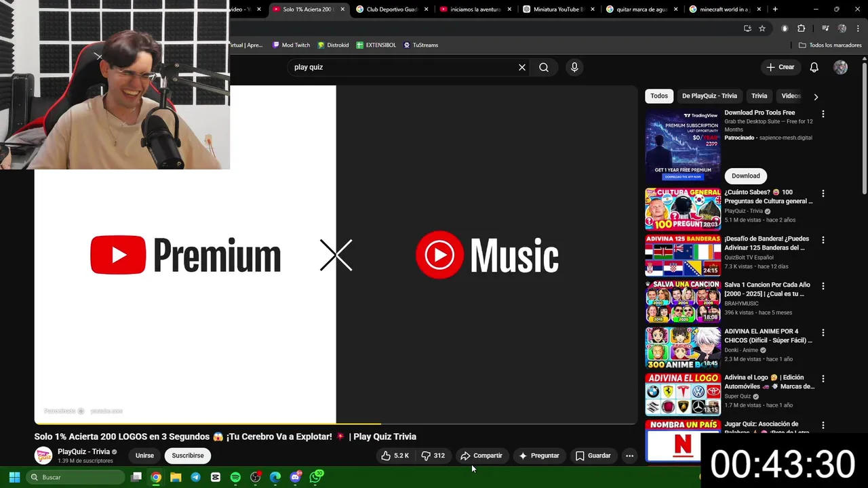Clear the YouTube search box text
868x488 pixels.
click(522, 67)
